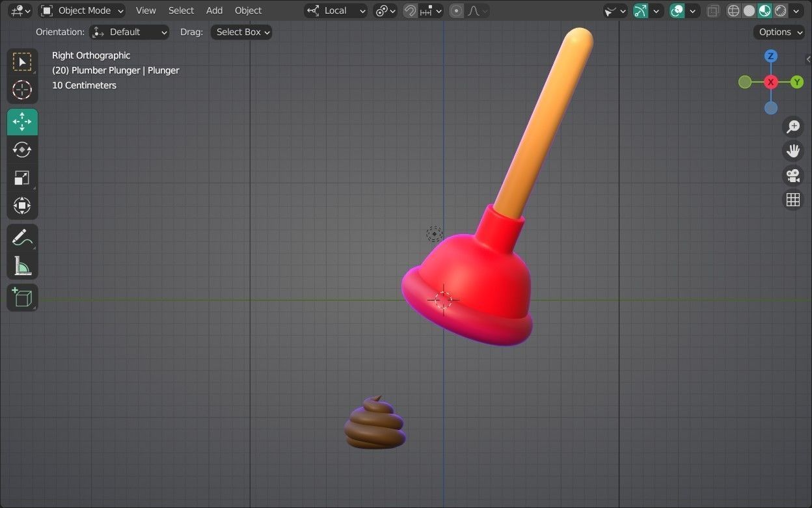Screen dimensions: 812x508
Task: Open the Drag Select Box dropdown
Action: pos(241,32)
